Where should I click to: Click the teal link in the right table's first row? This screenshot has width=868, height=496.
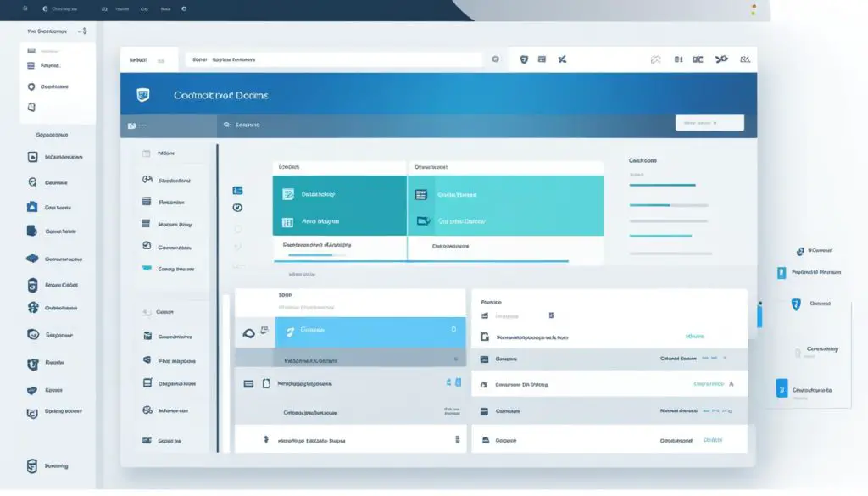click(x=695, y=336)
